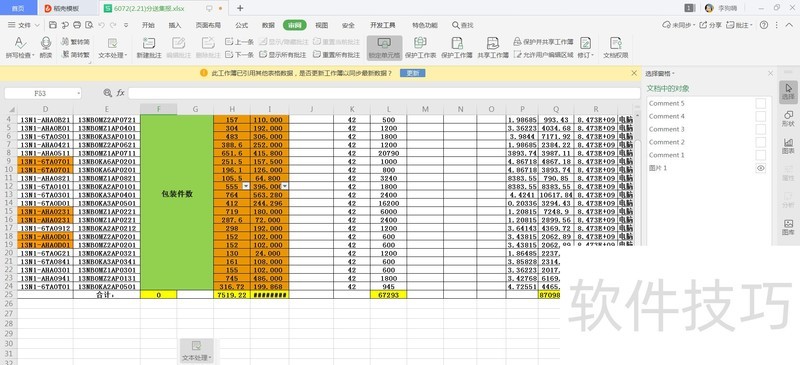Click the 锁定单元格 lock cell icon
800x365 pixels.
coord(384,43)
